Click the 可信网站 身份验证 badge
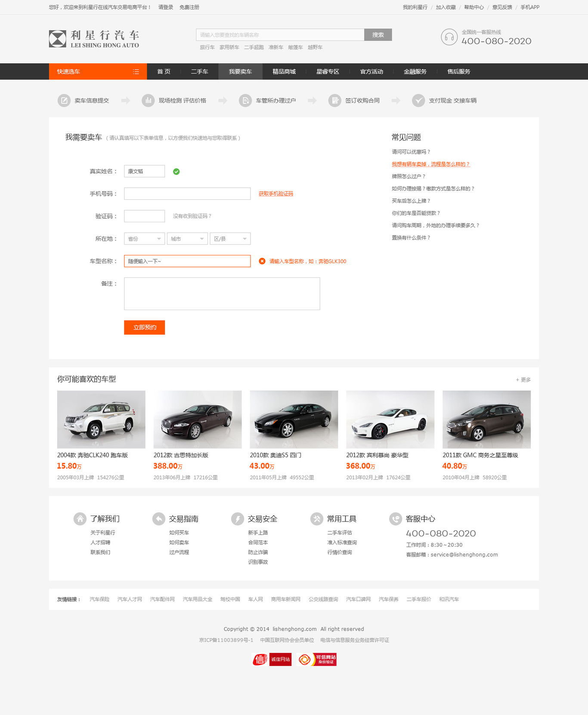Image resolution: width=588 pixels, height=715 pixels. tap(316, 659)
